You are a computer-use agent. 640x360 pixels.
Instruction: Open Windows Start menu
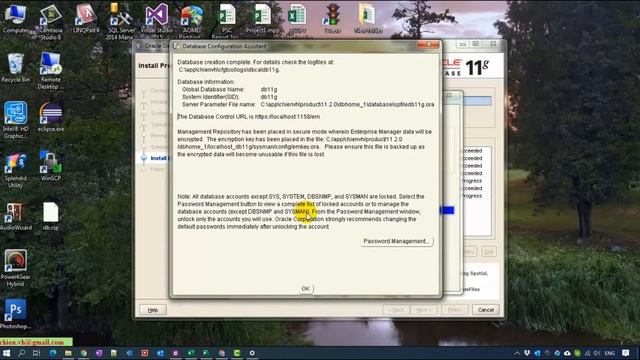coord(6,353)
